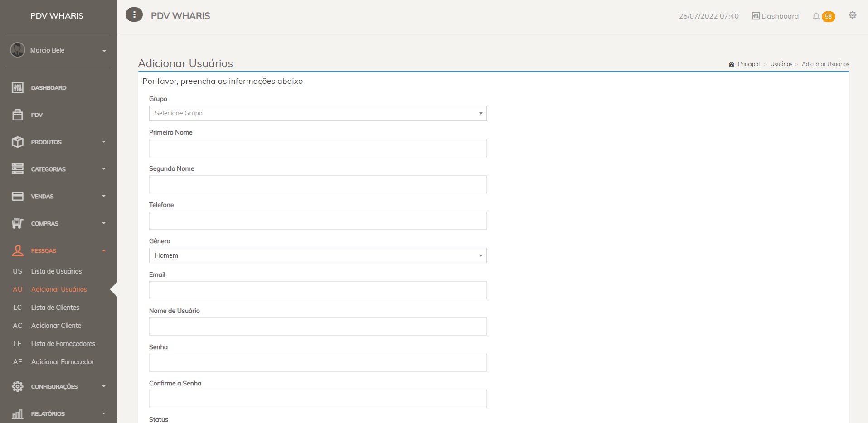
Task: Click the LC abbreviation beside Lista de Clientes
Action: pos(17,307)
